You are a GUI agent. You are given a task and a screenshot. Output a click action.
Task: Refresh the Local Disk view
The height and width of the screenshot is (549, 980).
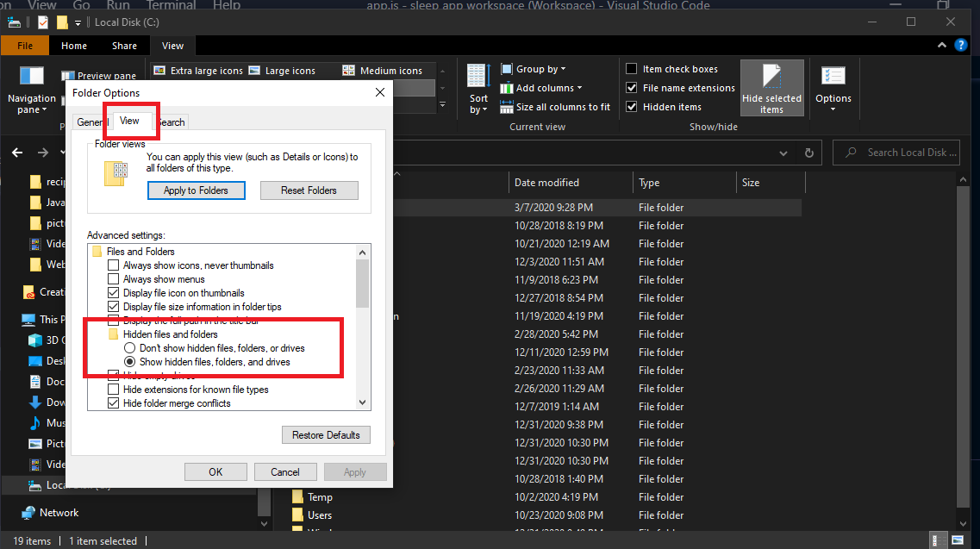[x=808, y=152]
